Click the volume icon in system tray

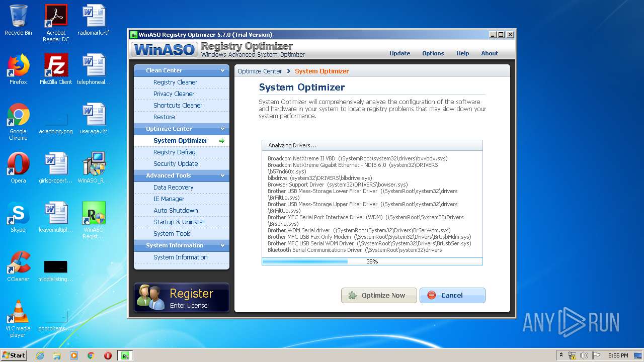(584, 355)
